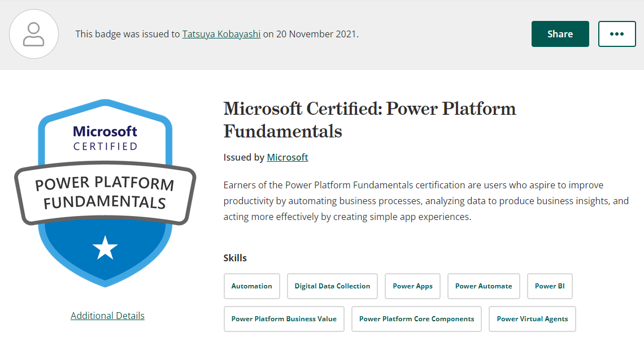
Task: Open the three-dots more options menu
Action: (617, 34)
